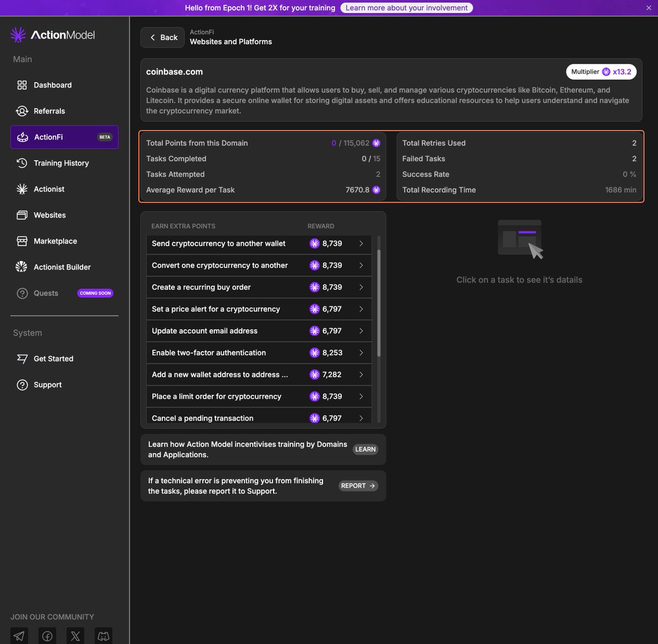Image resolution: width=658 pixels, height=644 pixels.
Task: Expand Update account email address chevron
Action: coord(361,331)
